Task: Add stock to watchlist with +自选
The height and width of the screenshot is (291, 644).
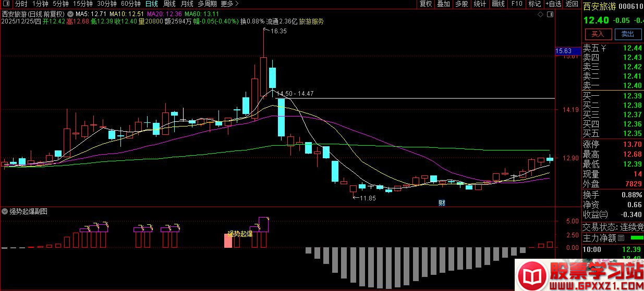Action: point(553,4)
